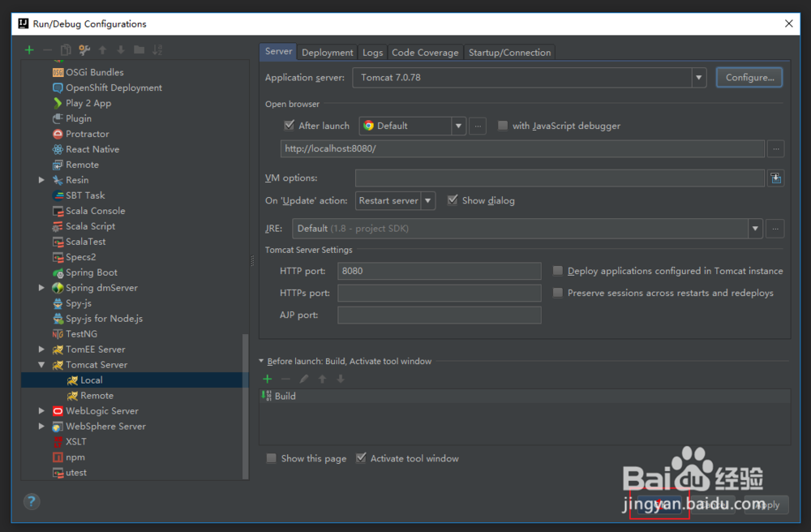The image size is (811, 532).
Task: Open the On 'Update' action dropdown
Action: 427,200
